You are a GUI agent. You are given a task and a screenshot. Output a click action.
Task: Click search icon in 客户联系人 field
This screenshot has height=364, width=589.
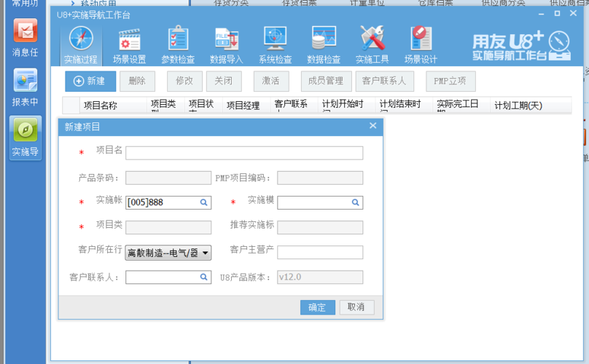[203, 277]
